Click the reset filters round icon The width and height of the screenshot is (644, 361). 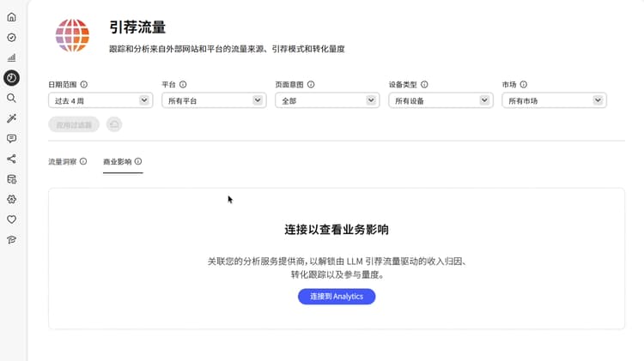coord(114,124)
